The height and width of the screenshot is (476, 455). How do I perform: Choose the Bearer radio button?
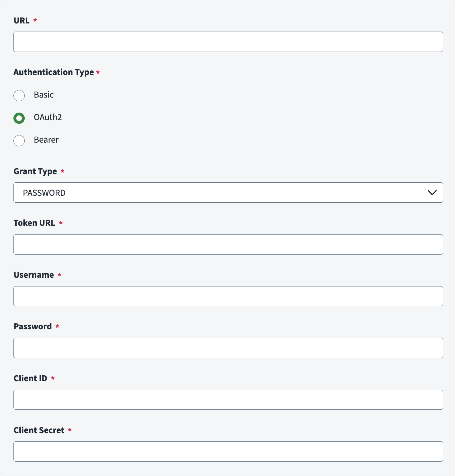(x=19, y=140)
